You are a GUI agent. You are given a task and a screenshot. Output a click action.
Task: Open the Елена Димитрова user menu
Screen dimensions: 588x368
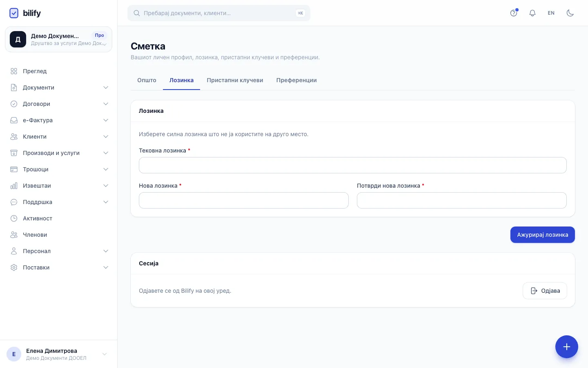tap(59, 354)
